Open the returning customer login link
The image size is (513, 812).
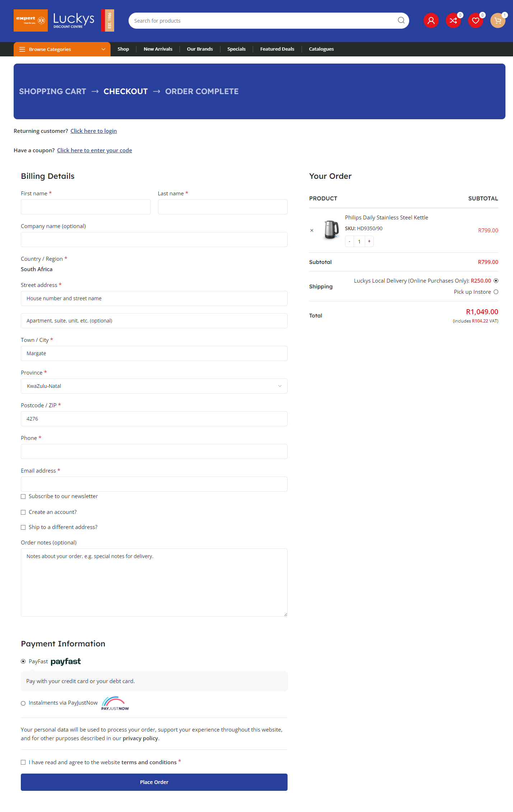tap(93, 131)
